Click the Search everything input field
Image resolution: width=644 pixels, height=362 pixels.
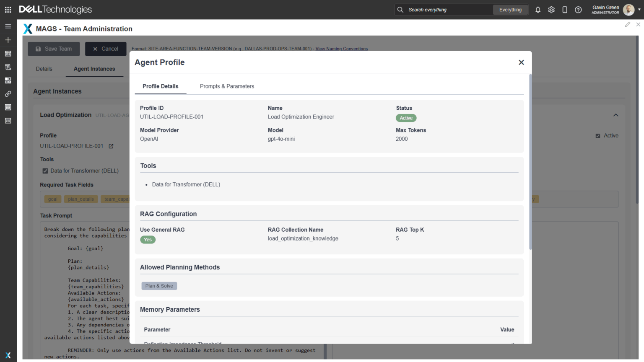click(x=449, y=10)
